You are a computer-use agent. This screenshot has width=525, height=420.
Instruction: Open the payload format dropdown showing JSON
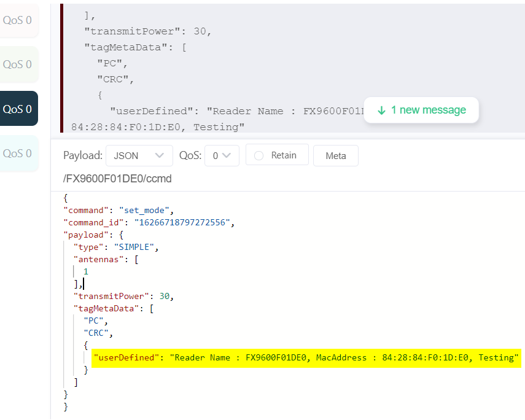(x=139, y=155)
